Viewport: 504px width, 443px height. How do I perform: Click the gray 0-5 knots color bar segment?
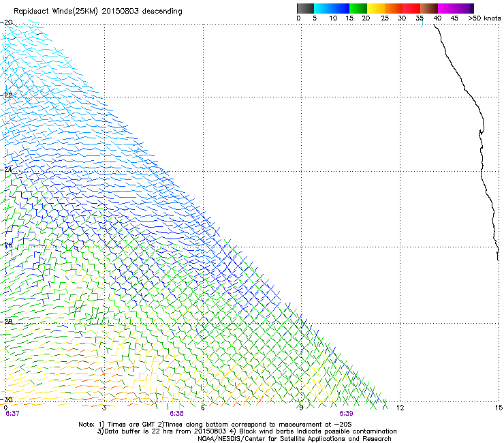tap(305, 8)
